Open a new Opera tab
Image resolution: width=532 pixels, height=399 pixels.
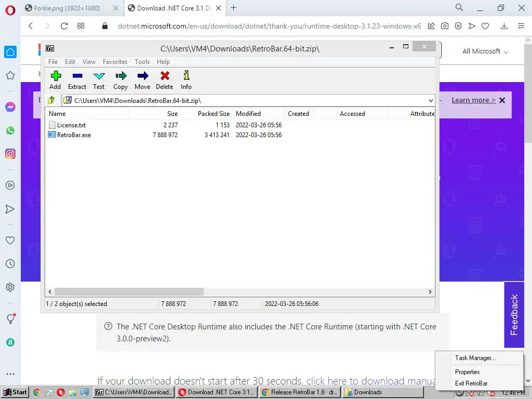233,8
